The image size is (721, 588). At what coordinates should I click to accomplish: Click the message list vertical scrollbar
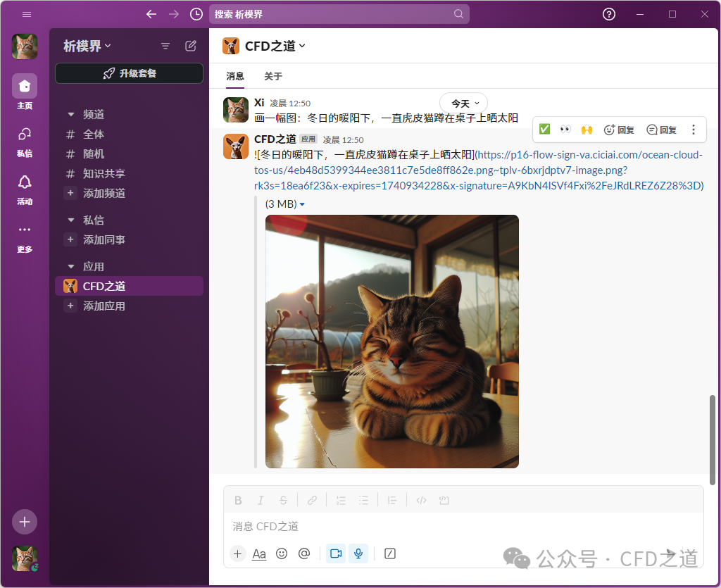713,439
